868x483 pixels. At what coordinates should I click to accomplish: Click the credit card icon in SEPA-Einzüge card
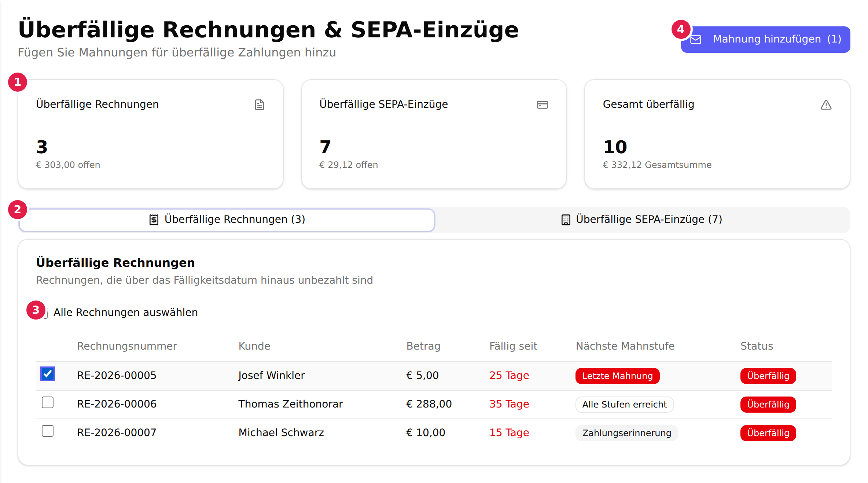pyautogui.click(x=542, y=105)
